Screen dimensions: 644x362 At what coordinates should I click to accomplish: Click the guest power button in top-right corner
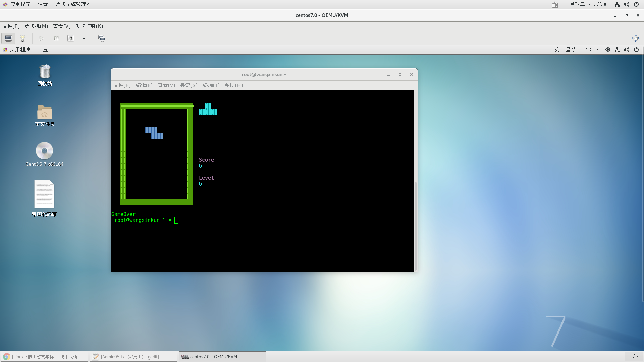[x=636, y=49]
